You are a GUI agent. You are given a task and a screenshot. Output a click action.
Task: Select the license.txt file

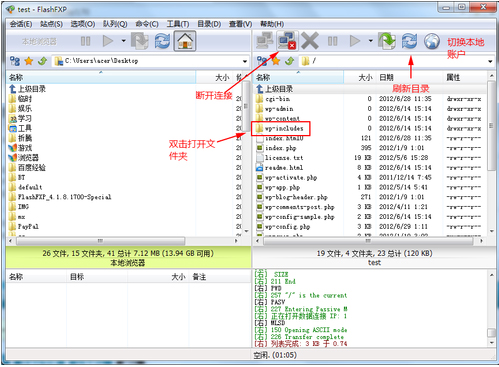[279, 158]
